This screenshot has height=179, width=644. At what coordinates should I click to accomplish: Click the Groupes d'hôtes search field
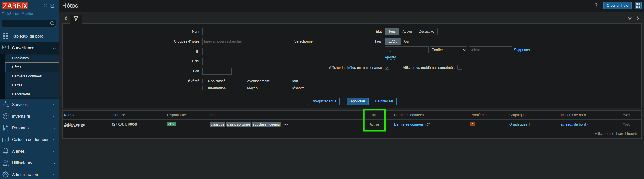[x=246, y=41]
